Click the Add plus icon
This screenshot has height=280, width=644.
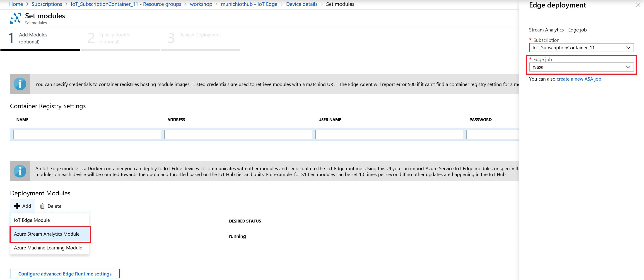(x=17, y=206)
